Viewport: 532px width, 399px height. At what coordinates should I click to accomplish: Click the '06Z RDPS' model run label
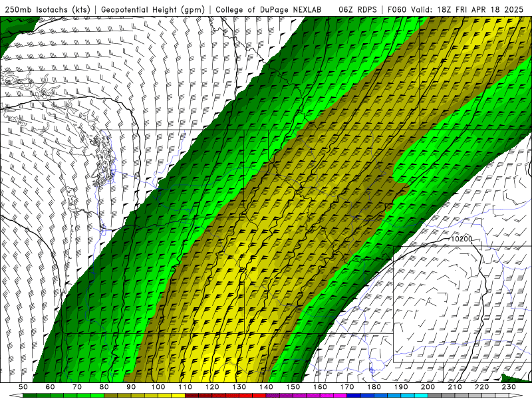(358, 10)
